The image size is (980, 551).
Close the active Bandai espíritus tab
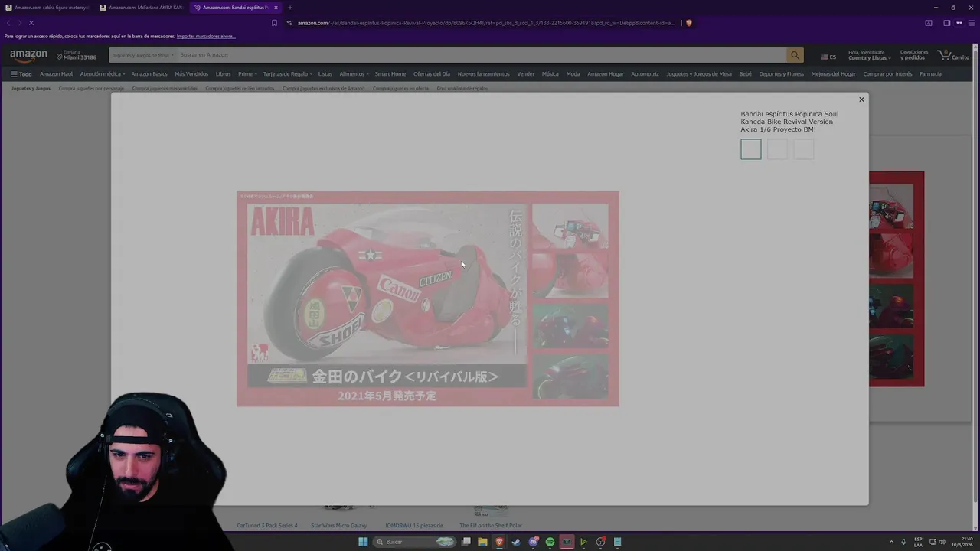(276, 8)
